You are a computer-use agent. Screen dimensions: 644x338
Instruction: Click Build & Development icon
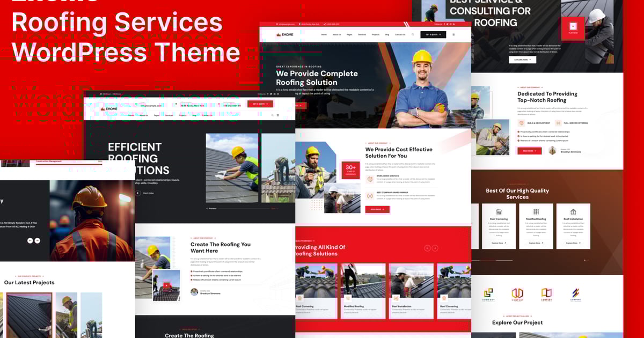[521, 123]
